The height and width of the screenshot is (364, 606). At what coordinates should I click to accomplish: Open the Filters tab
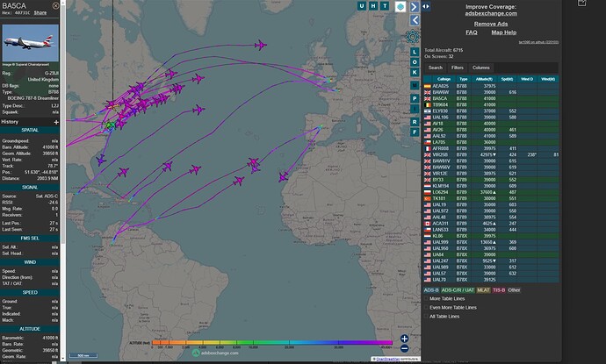(458, 68)
